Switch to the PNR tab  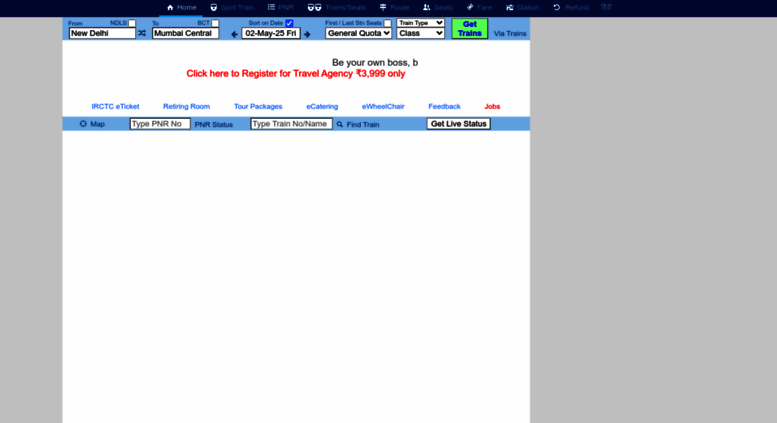pyautogui.click(x=280, y=7)
